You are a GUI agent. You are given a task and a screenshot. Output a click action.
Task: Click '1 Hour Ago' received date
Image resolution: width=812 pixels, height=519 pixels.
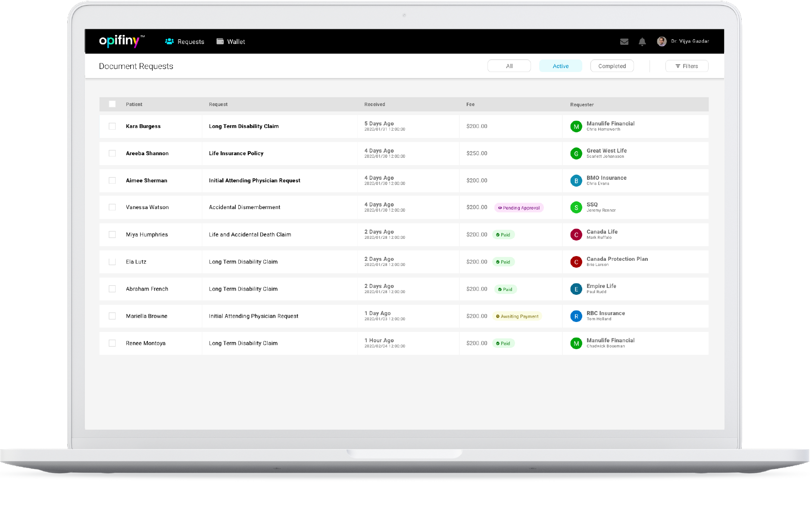point(379,341)
